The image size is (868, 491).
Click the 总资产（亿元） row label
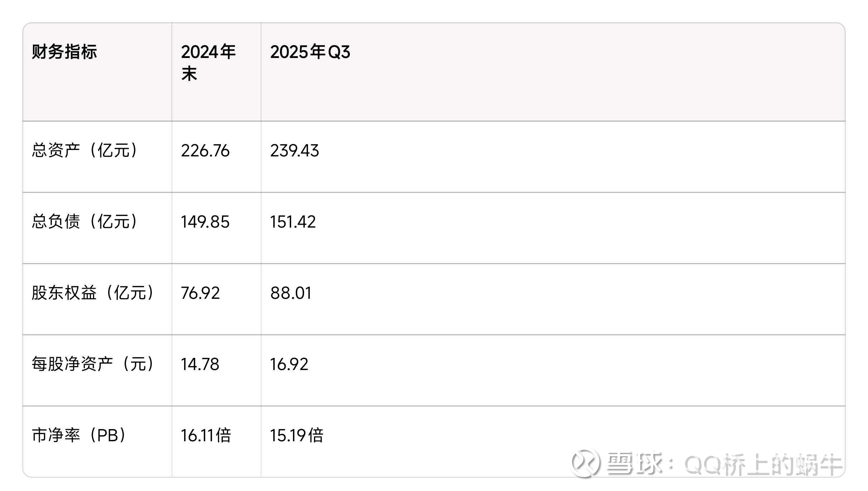85,150
